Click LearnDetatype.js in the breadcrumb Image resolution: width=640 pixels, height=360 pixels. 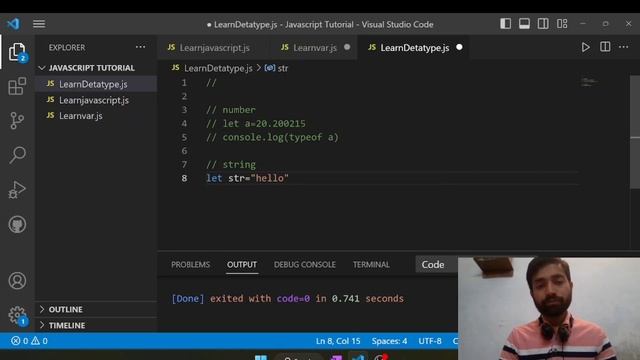click(x=218, y=68)
